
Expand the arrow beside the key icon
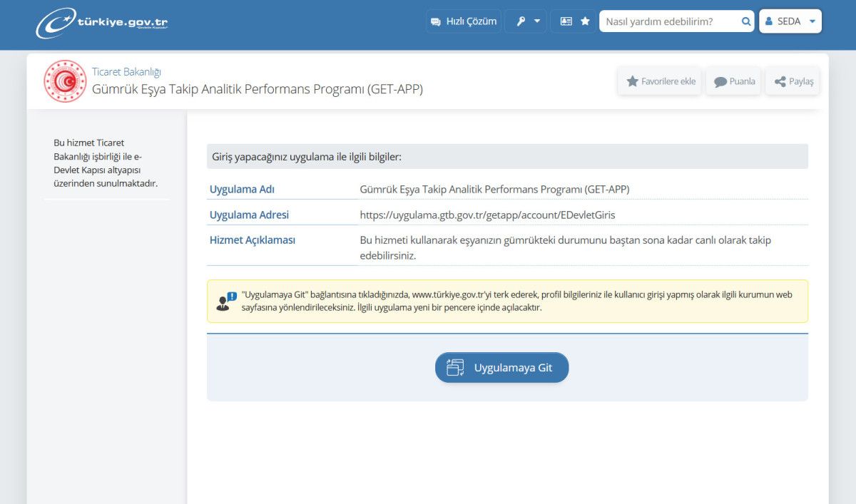tap(537, 21)
